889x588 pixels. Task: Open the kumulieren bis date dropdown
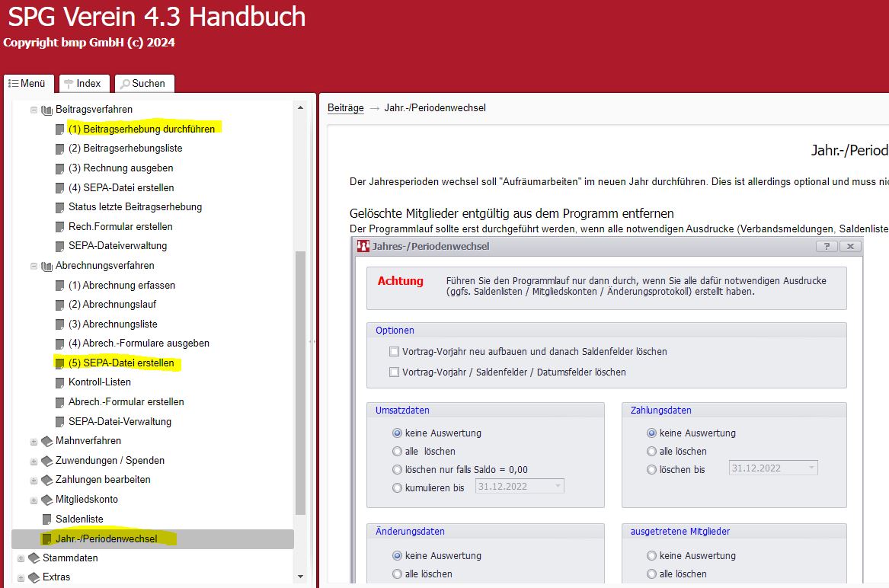pos(558,486)
